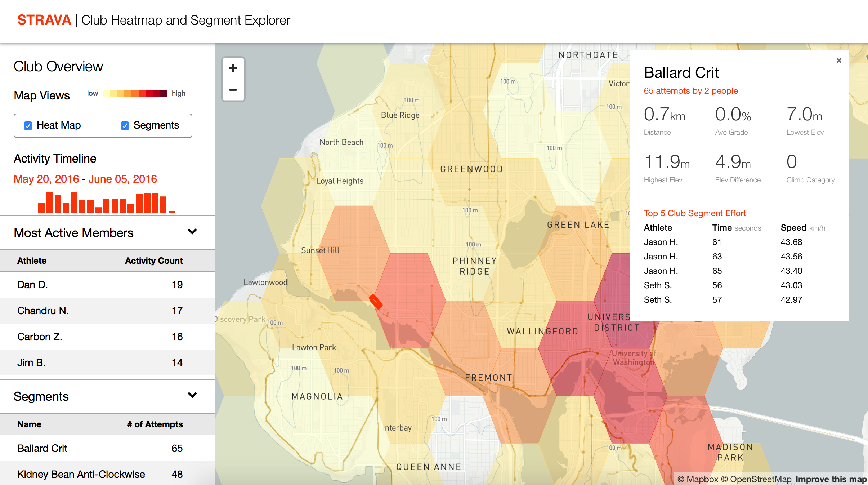Toggle the Segments checkbox
The width and height of the screenshot is (868, 485).
click(125, 125)
